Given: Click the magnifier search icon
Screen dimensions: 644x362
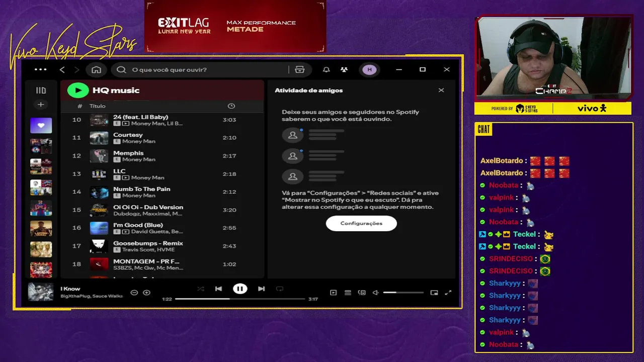Looking at the screenshot, I should pos(121,70).
